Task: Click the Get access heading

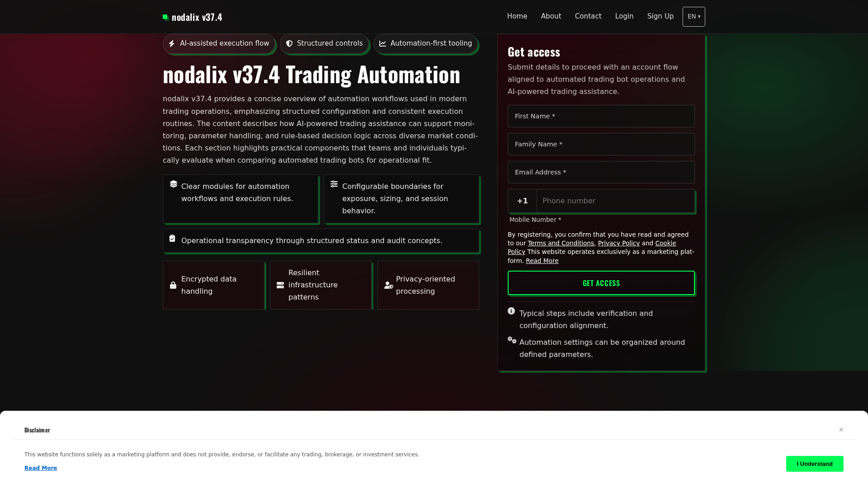Action: 534,52
